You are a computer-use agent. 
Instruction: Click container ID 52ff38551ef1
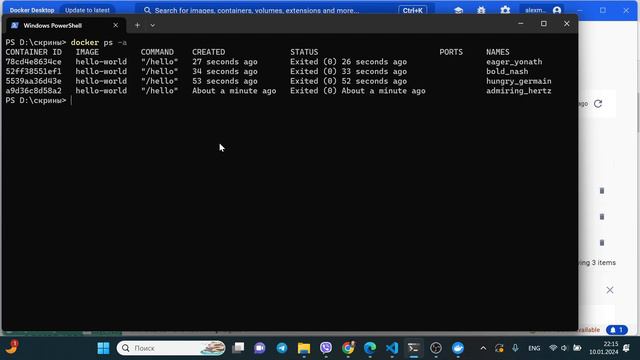coord(33,71)
